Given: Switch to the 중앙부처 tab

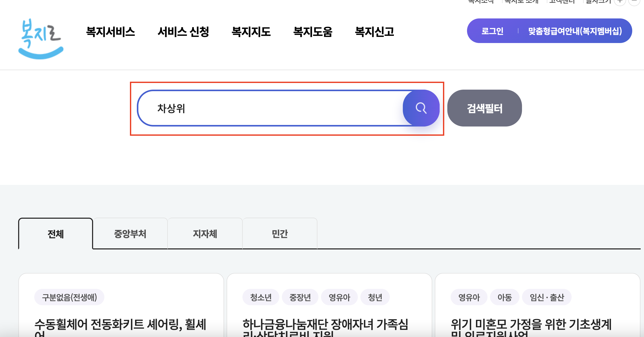Looking at the screenshot, I should tap(130, 234).
